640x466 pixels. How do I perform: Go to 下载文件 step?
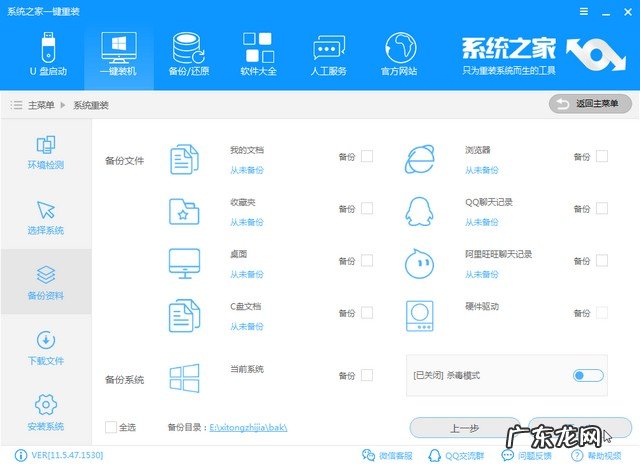pyautogui.click(x=46, y=348)
